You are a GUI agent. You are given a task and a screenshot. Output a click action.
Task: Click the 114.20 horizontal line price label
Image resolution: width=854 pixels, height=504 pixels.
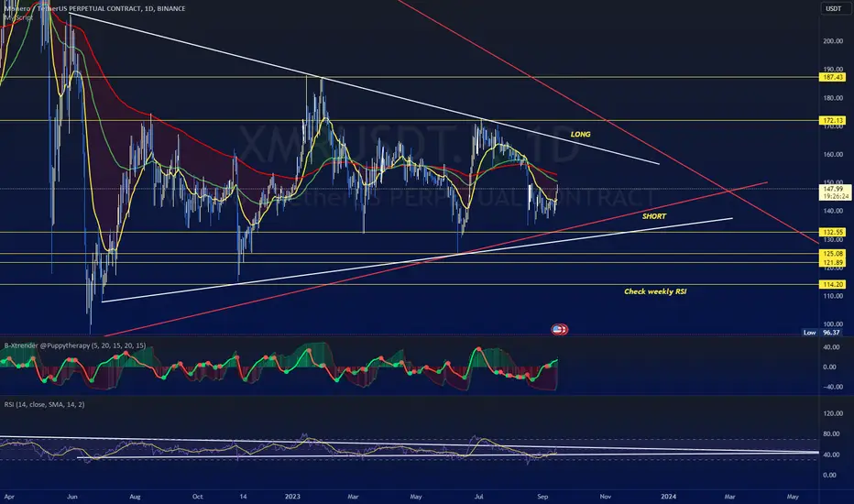point(833,284)
